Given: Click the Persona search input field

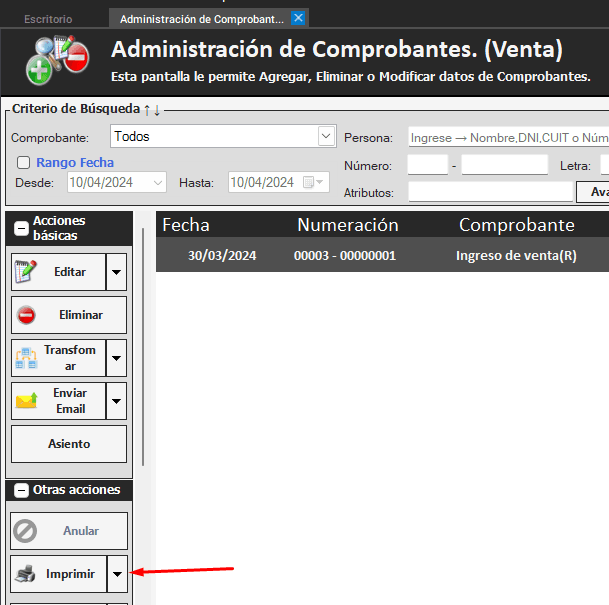Looking at the screenshot, I should (x=507, y=138).
